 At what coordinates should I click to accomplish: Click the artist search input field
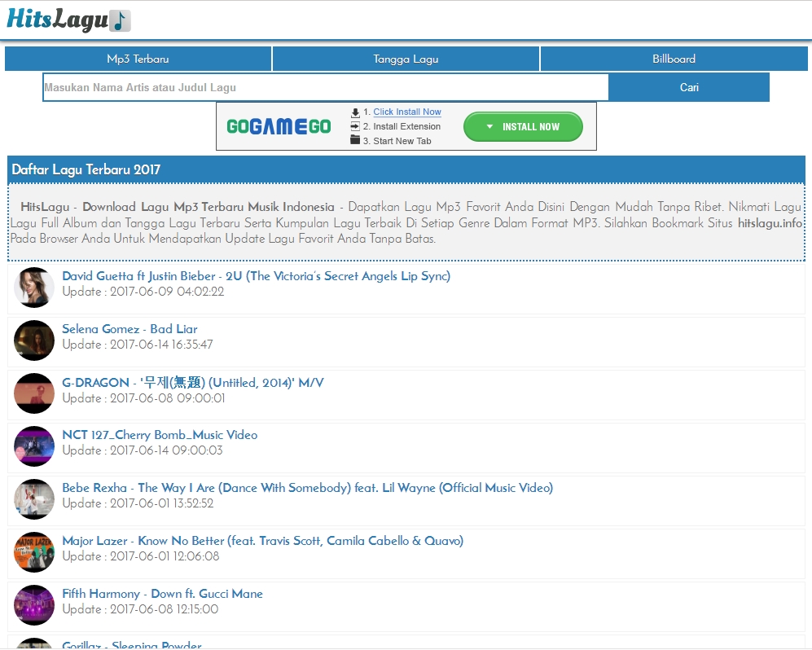click(326, 86)
